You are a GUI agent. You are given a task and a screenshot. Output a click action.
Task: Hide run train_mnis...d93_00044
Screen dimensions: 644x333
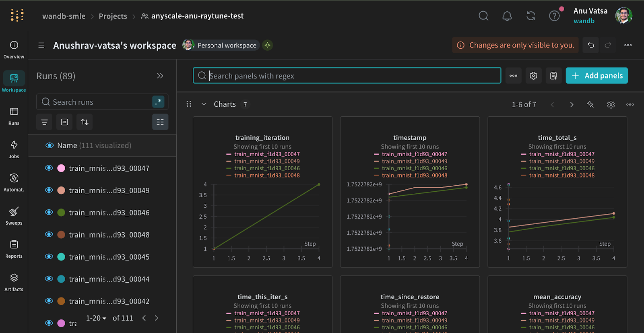[49, 279]
